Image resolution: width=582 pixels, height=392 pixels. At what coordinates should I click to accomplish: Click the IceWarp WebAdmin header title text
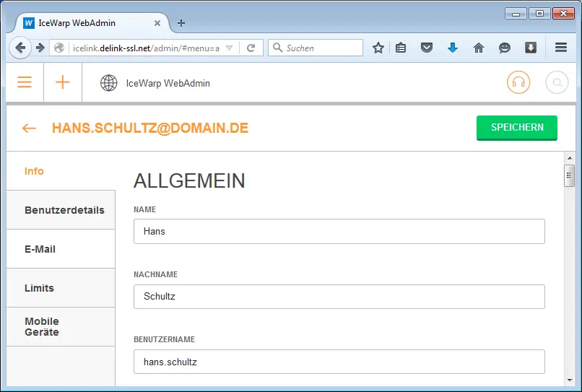[x=168, y=83]
